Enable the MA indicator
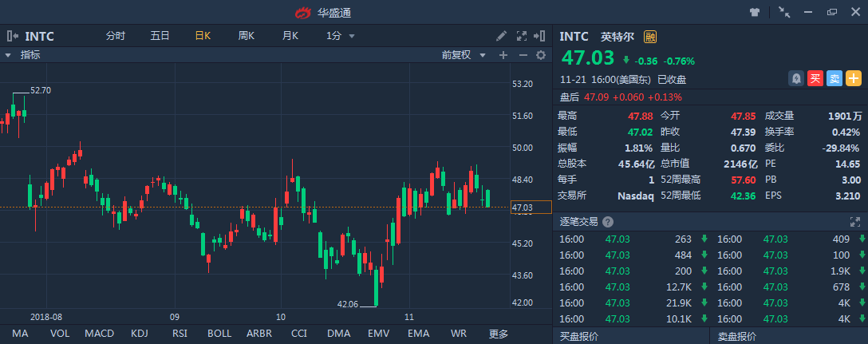868x344 pixels. (x=20, y=334)
